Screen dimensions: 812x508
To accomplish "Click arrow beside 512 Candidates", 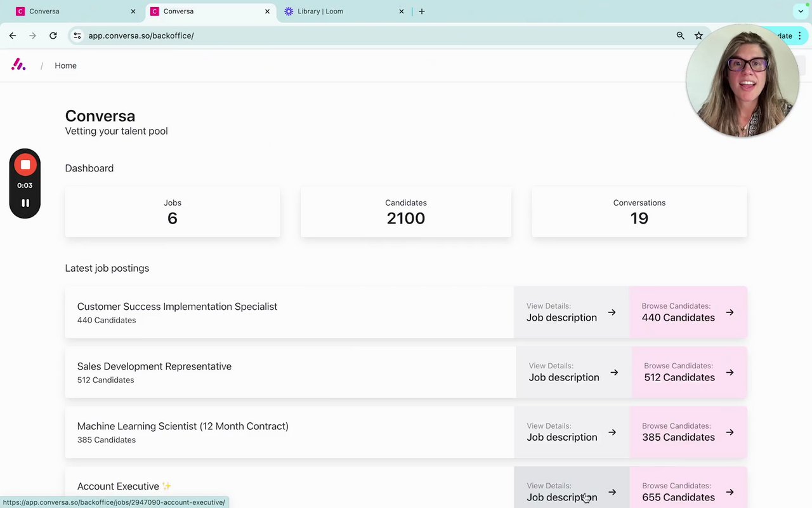I will (730, 373).
